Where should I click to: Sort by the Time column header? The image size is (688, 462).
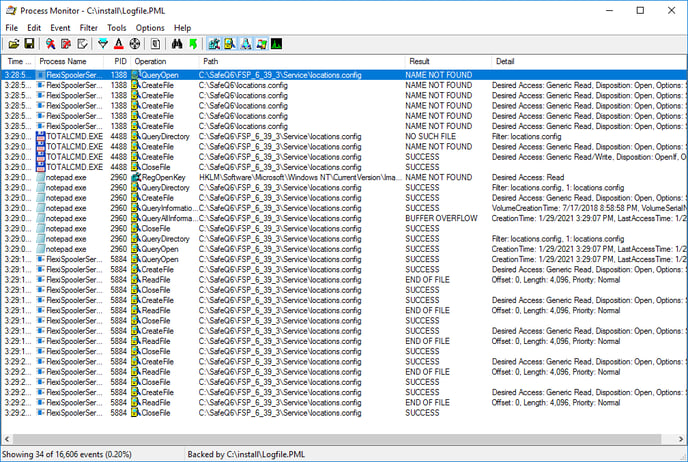[18, 61]
